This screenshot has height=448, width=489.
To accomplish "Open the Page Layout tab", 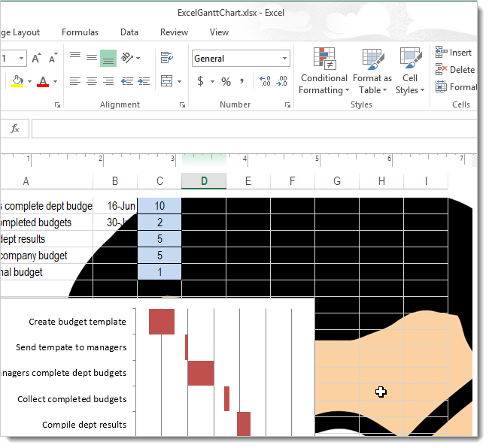I will click(x=20, y=32).
